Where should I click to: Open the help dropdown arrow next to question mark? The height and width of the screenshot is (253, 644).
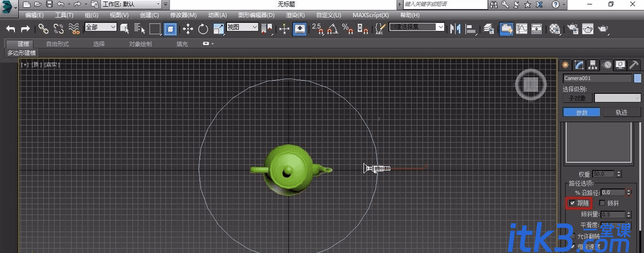(564, 5)
